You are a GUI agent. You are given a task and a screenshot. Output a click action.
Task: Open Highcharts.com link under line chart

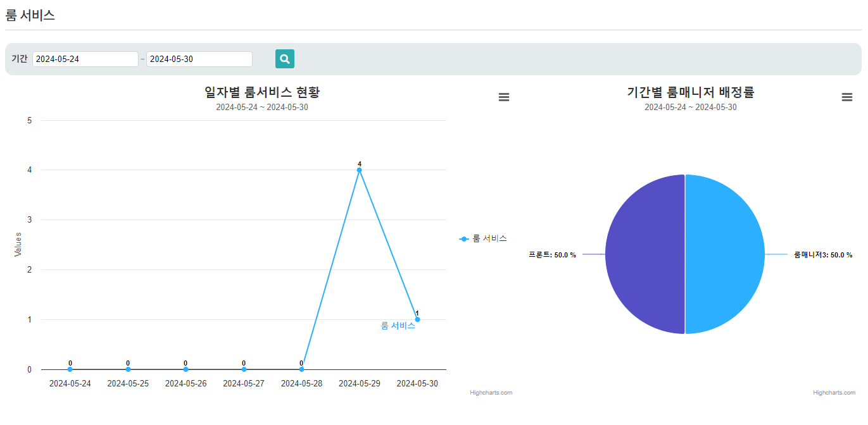pos(491,393)
